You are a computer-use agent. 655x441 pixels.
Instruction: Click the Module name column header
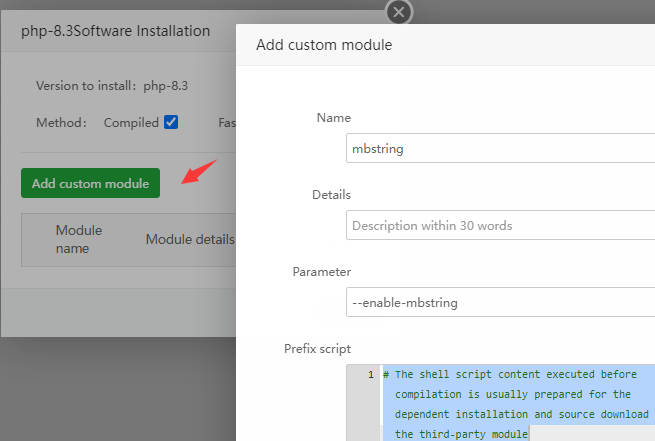click(x=79, y=239)
